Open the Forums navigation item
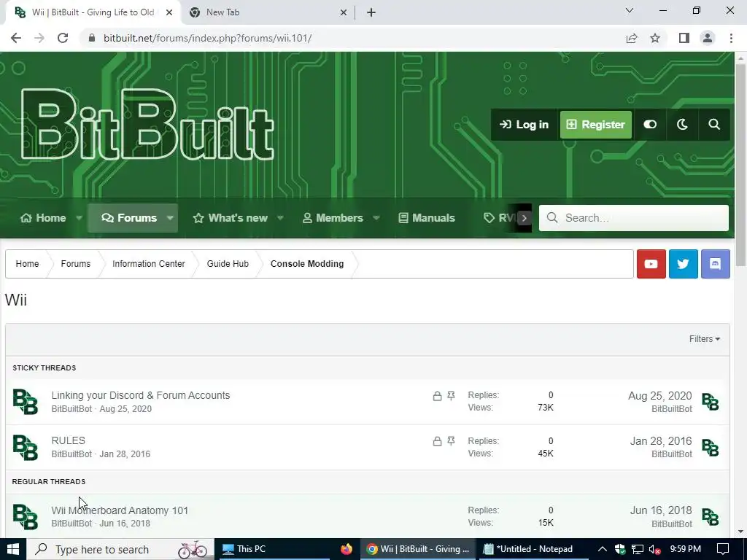The width and height of the screenshot is (747, 560). (x=130, y=218)
